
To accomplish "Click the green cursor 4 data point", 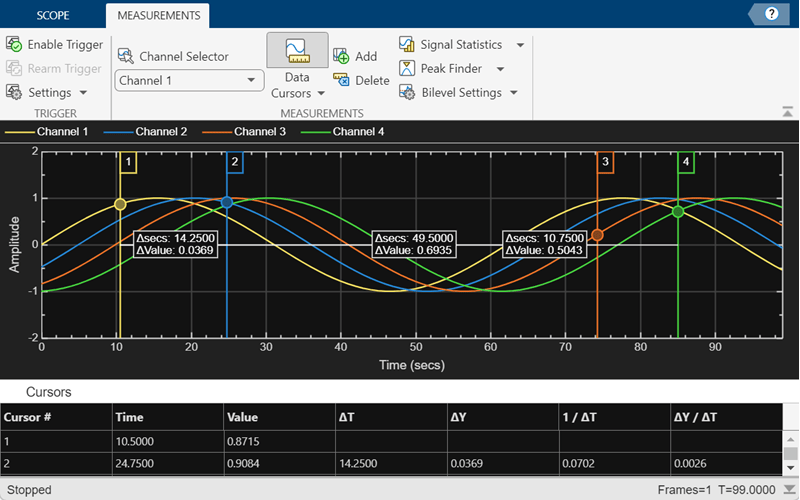I will [x=678, y=212].
